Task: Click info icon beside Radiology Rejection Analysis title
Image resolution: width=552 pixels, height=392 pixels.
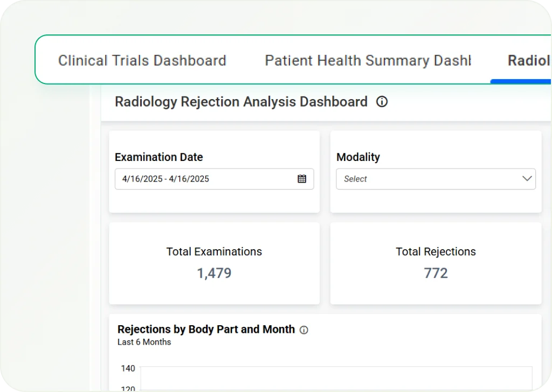Action: tap(382, 102)
